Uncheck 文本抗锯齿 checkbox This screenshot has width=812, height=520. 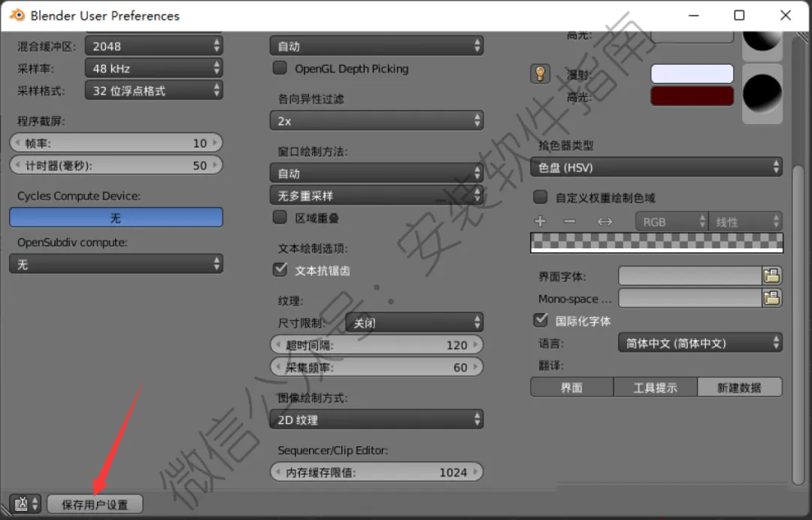(x=280, y=269)
